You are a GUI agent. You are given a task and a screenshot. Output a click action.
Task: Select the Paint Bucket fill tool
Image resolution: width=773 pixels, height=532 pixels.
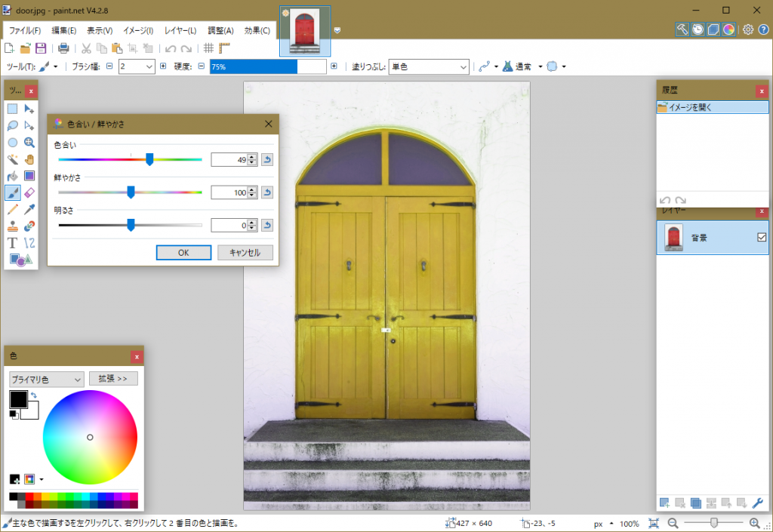point(13,176)
